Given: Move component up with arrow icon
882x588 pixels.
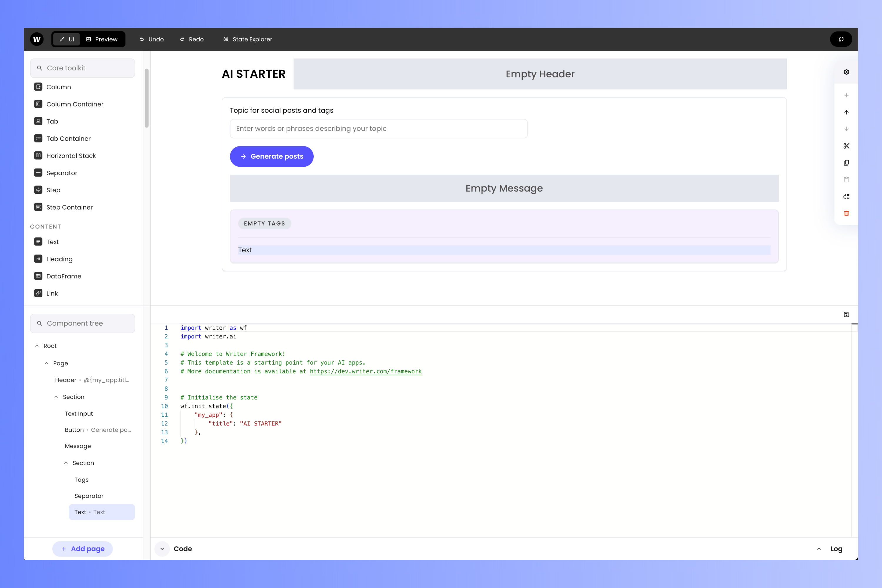Looking at the screenshot, I should point(846,112).
